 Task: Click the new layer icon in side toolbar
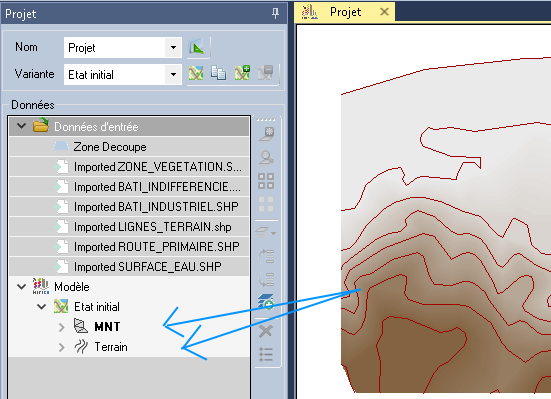(x=266, y=135)
